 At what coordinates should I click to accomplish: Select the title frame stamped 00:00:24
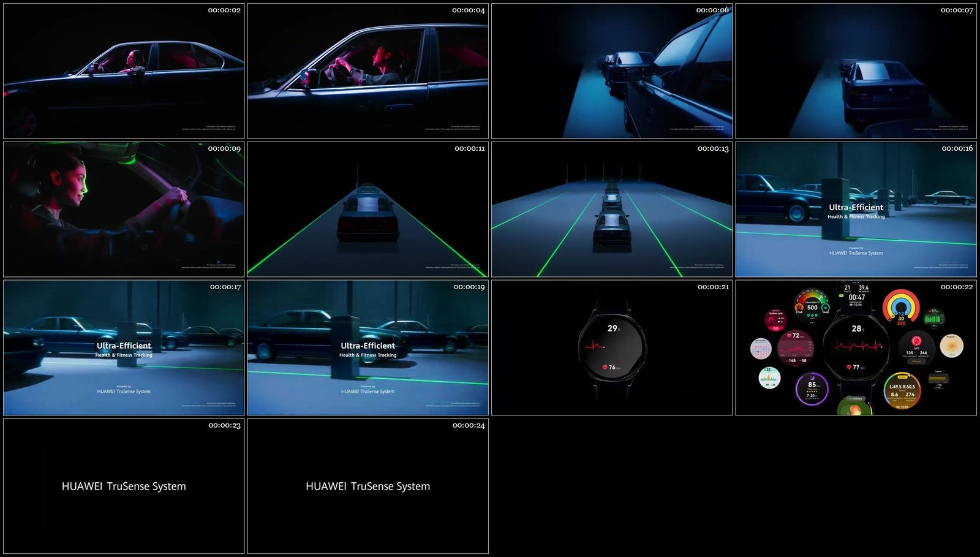point(367,487)
